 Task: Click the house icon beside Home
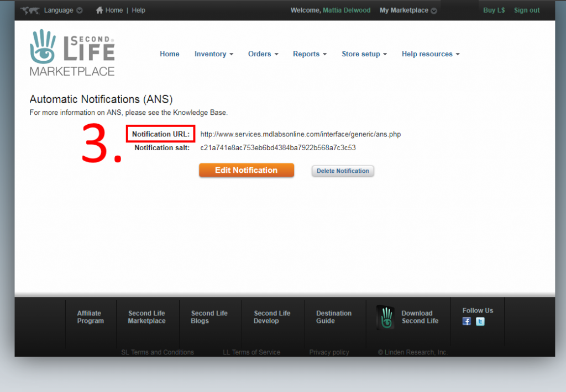(99, 10)
